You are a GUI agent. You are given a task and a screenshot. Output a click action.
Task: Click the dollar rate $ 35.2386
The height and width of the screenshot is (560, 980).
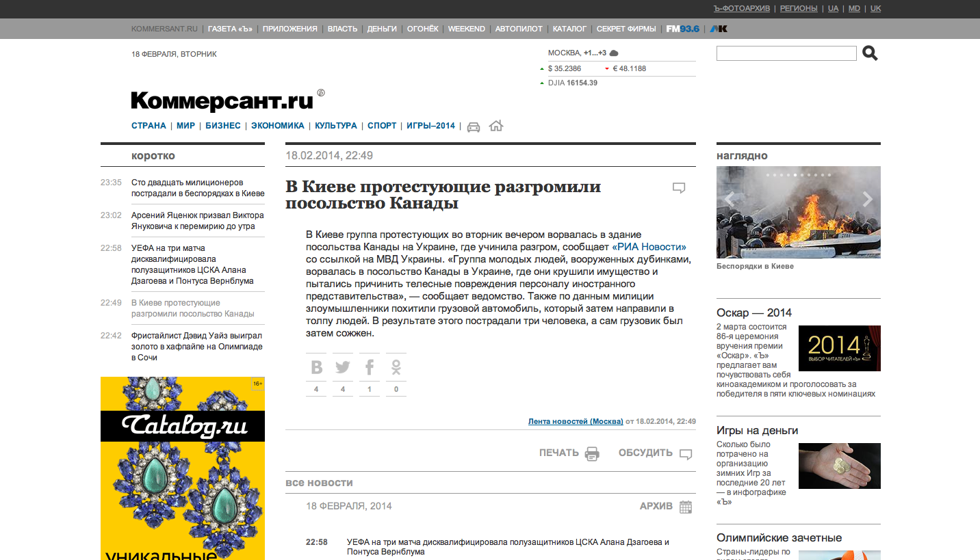pos(564,68)
